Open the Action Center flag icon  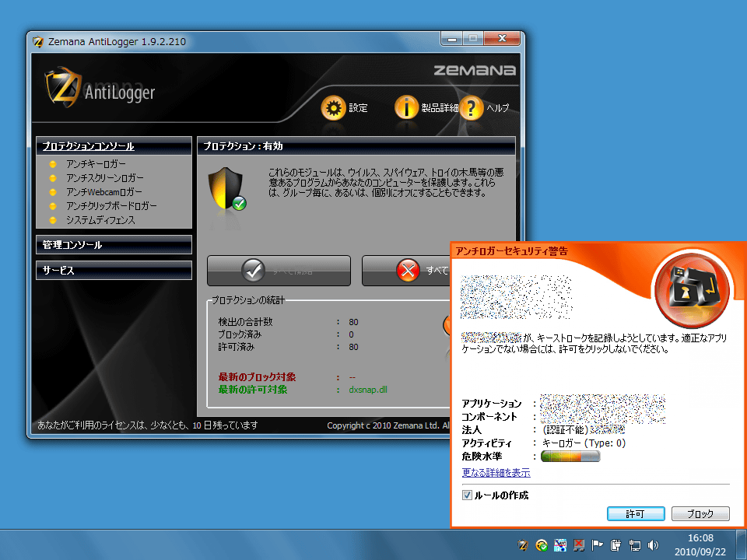[597, 544]
